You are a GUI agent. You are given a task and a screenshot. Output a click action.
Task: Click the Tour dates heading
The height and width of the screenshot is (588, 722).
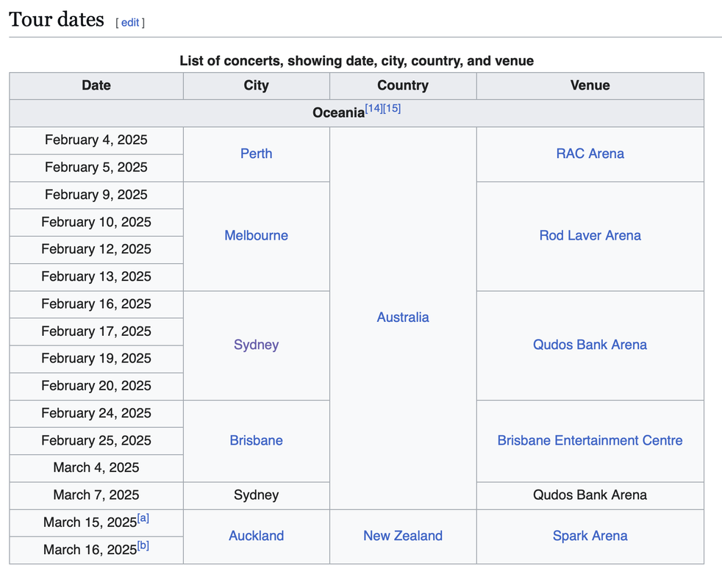point(57,19)
